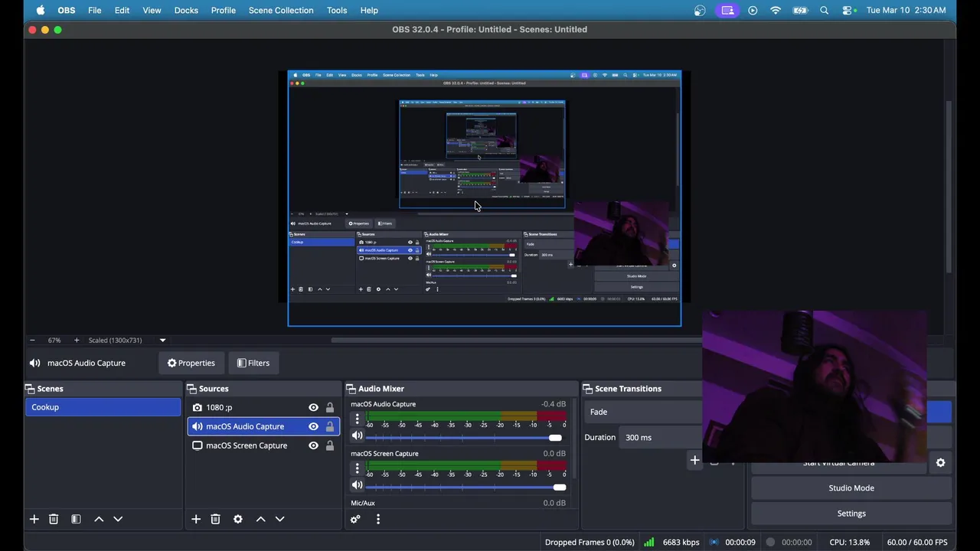Viewport: 980px width, 551px height.
Task: Hide macOS Screen Capture source
Action: (x=313, y=445)
